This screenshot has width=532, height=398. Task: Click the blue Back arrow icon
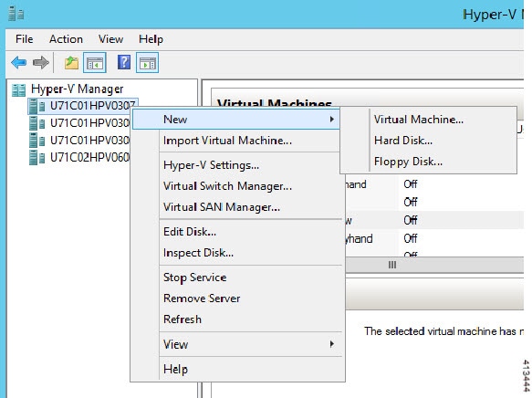click(18, 62)
